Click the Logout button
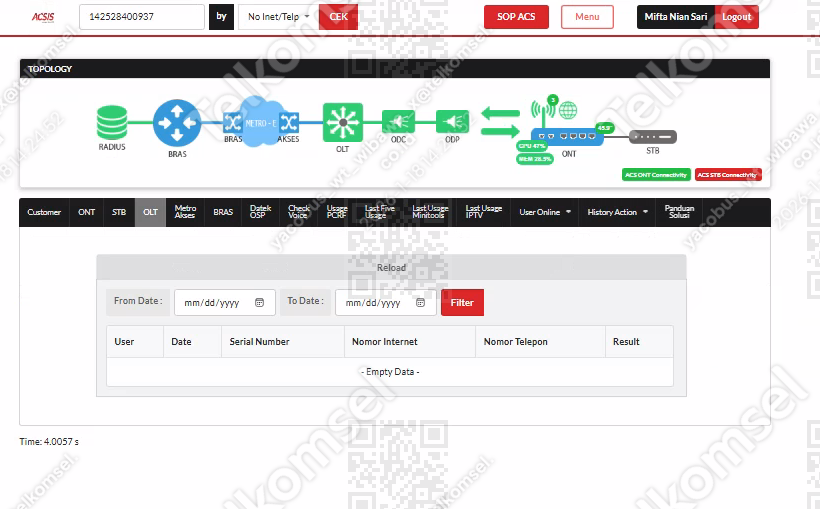 (736, 17)
